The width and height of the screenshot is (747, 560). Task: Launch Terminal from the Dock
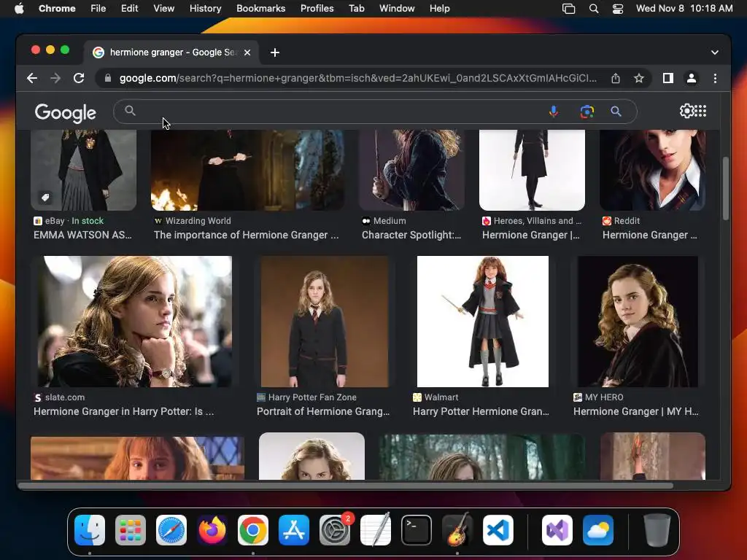(x=417, y=530)
